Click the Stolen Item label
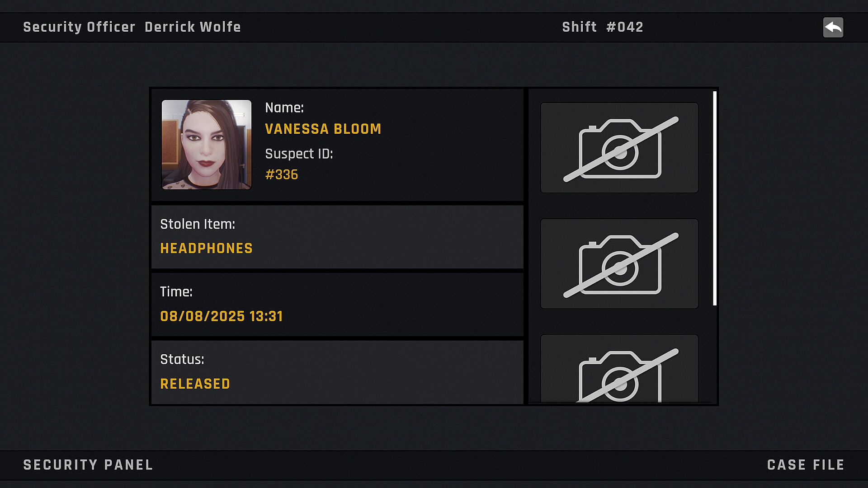 click(198, 224)
